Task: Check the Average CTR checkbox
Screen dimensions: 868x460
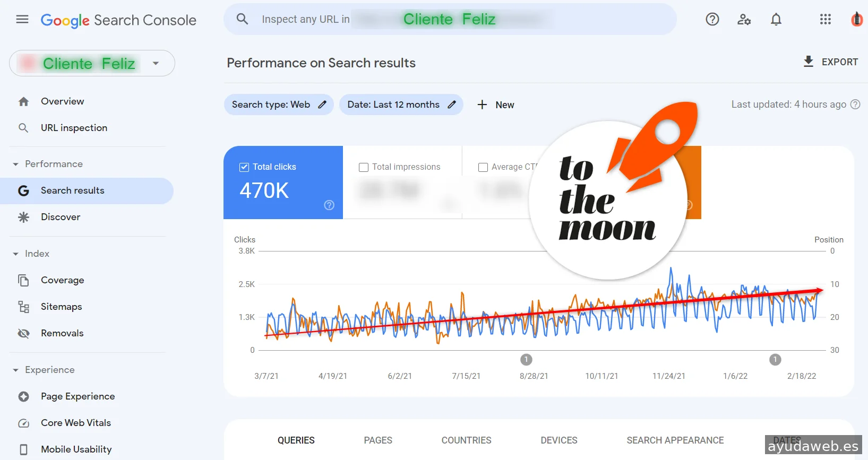Action: pyautogui.click(x=483, y=167)
